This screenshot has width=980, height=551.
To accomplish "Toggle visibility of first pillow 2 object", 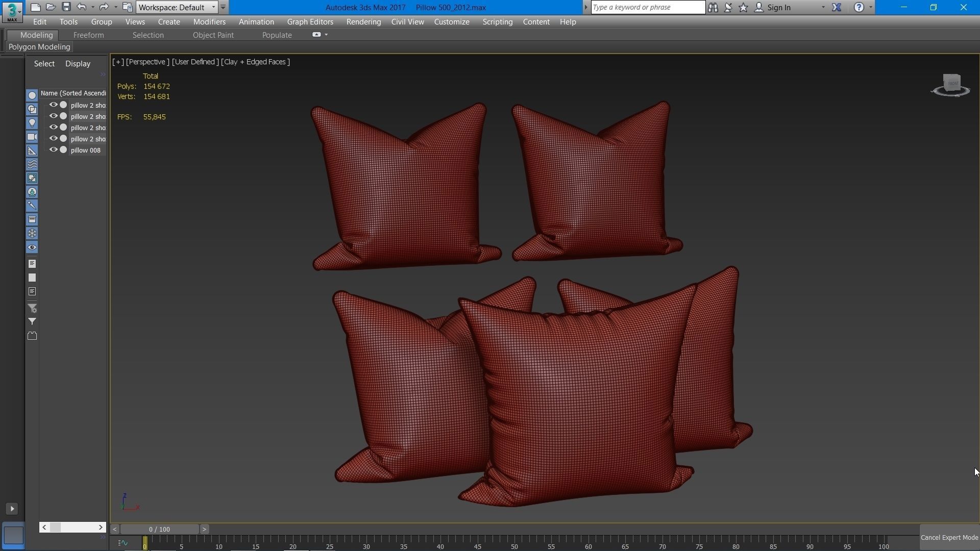I will 53,105.
